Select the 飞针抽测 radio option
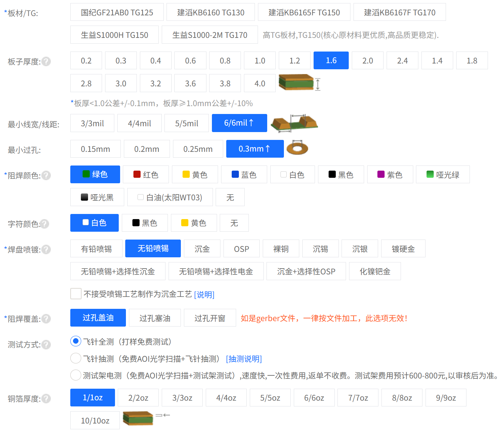Screen dimensions: 504x431 click(75, 358)
